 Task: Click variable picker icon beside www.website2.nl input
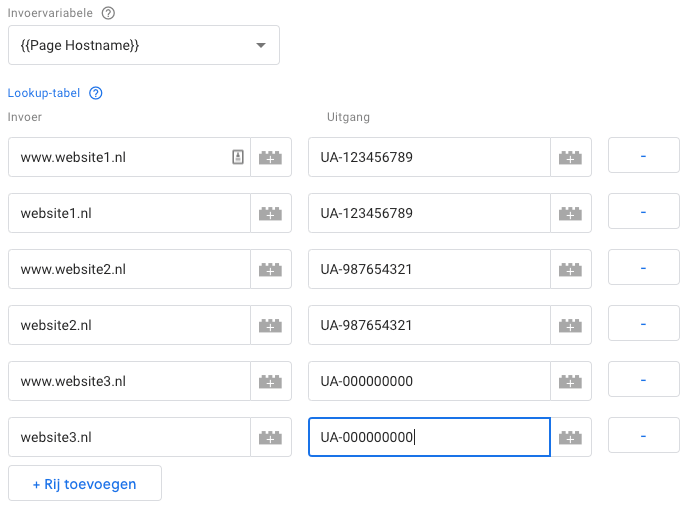coord(271,269)
